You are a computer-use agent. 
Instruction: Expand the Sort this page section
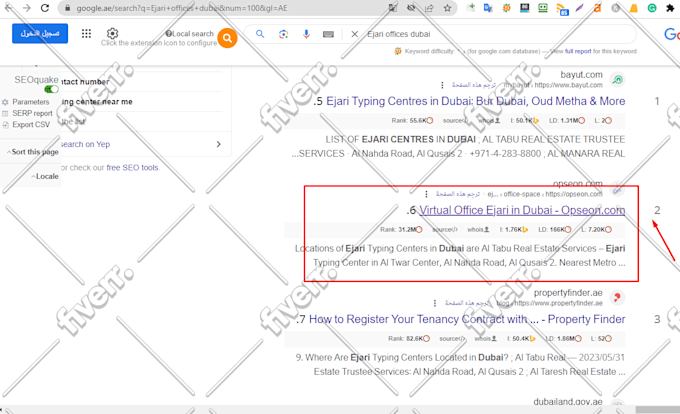33,152
